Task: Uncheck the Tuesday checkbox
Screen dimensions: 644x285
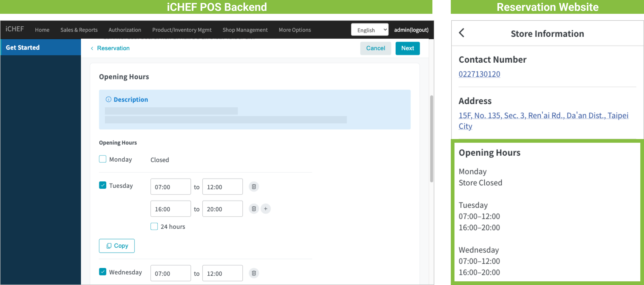Action: (x=103, y=185)
